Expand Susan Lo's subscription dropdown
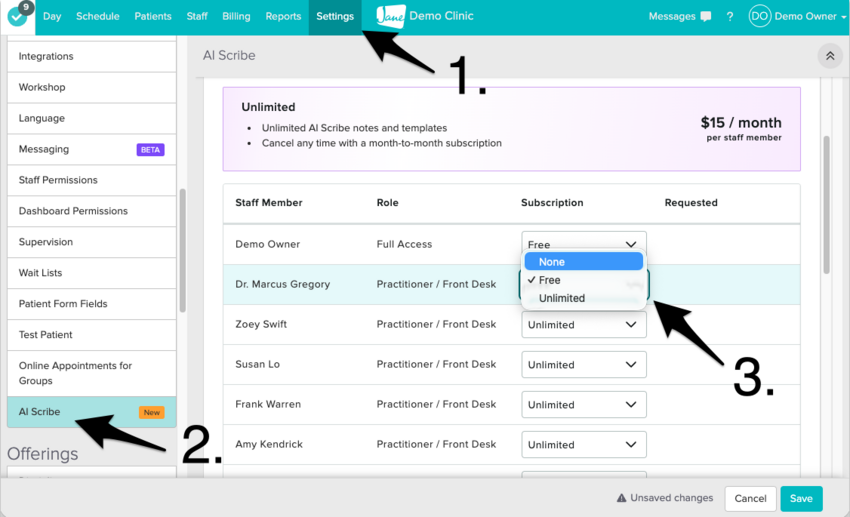The image size is (850, 517). pos(583,365)
